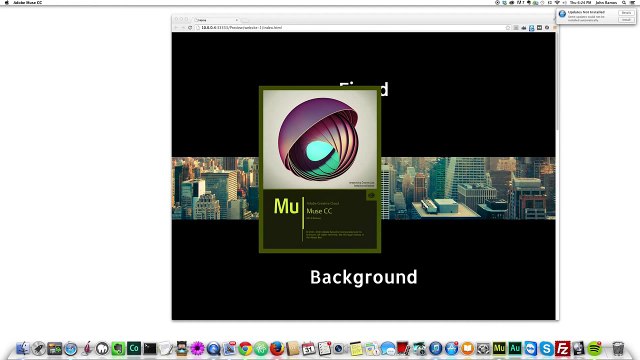Open Safari compass icon in dock
The width and height of the screenshot is (640, 360).
71,349
